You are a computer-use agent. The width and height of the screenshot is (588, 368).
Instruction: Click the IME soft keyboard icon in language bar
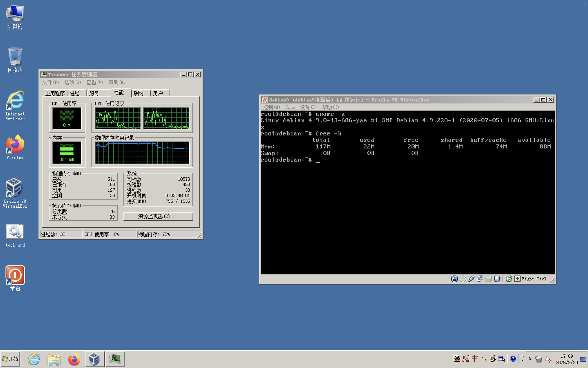[501, 359]
